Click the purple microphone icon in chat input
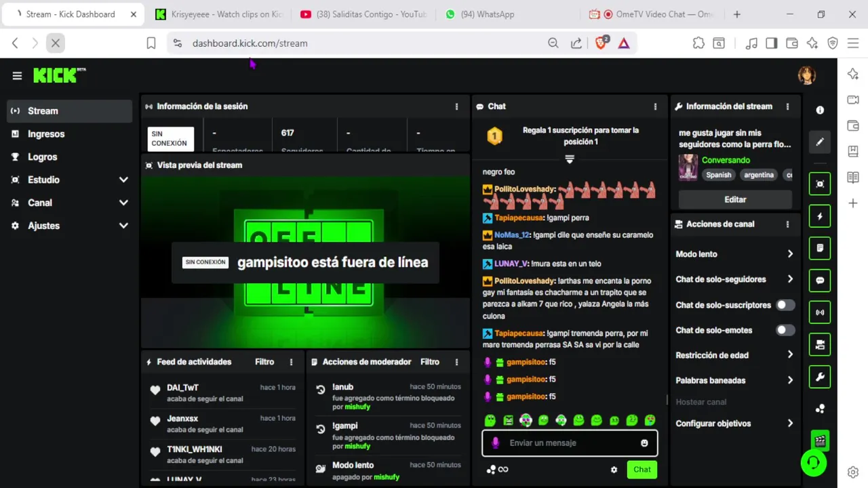Screen dimensions: 868x488 [496, 443]
